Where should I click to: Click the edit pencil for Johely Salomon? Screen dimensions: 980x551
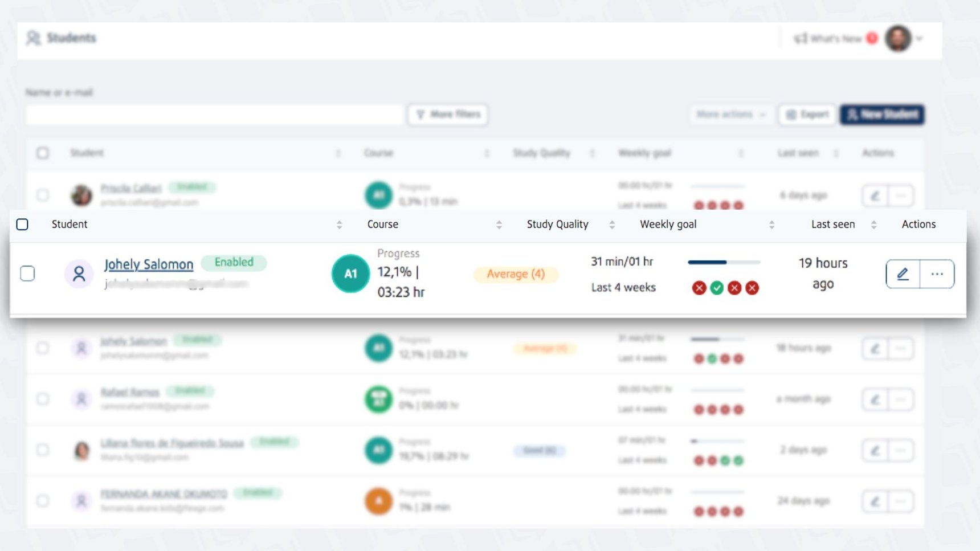(903, 274)
